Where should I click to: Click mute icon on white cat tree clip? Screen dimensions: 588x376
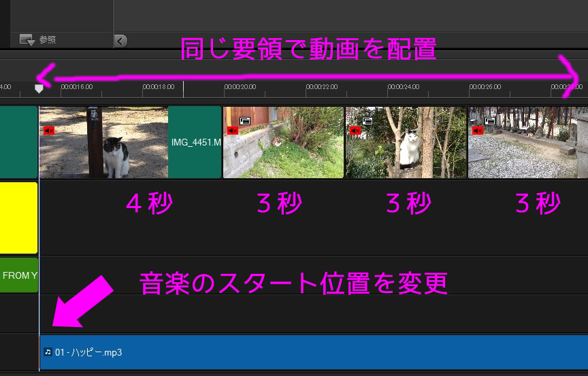coord(355,131)
